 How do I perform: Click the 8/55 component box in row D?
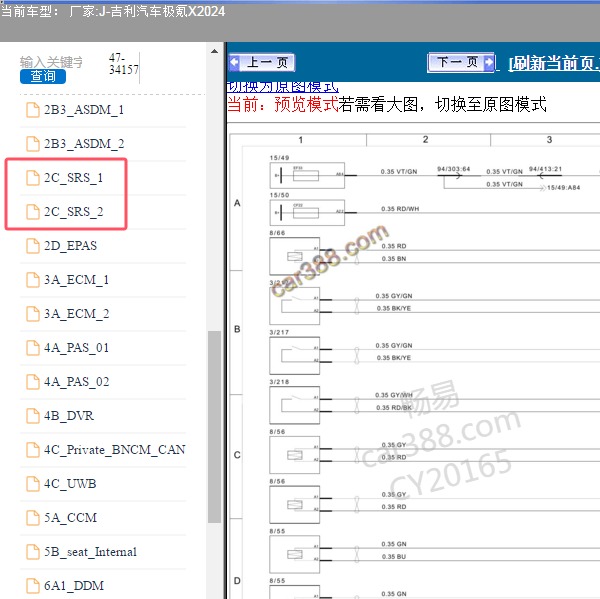295,592
